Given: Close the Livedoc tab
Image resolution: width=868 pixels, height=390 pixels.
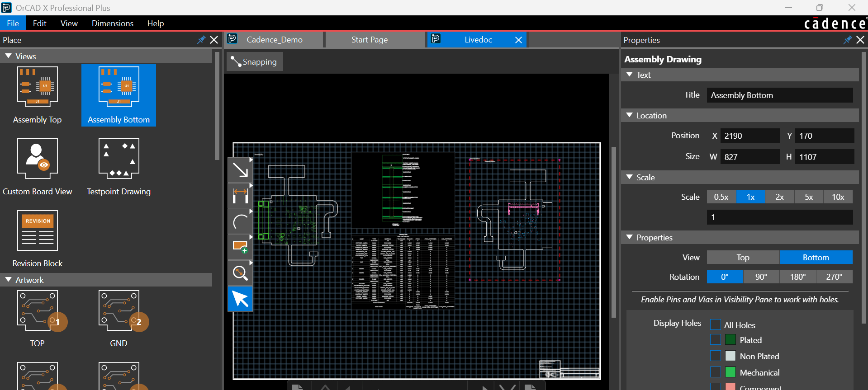Looking at the screenshot, I should pos(519,40).
